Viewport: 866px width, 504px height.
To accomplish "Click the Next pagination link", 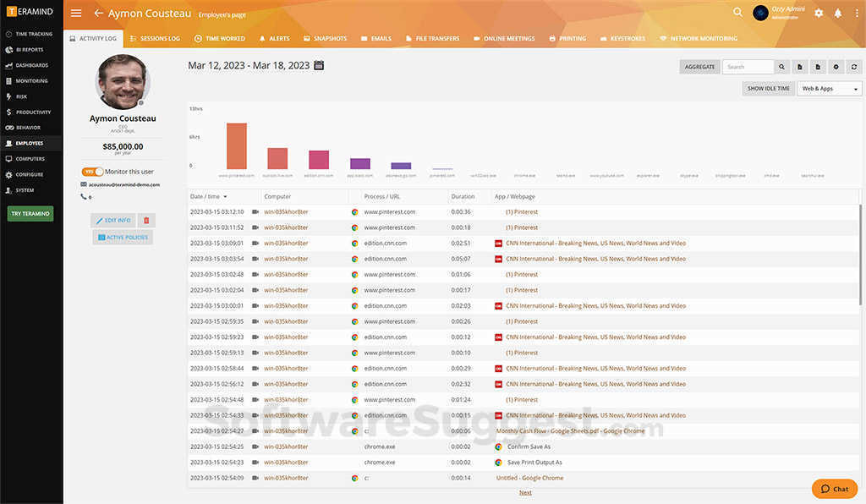I will click(x=525, y=492).
